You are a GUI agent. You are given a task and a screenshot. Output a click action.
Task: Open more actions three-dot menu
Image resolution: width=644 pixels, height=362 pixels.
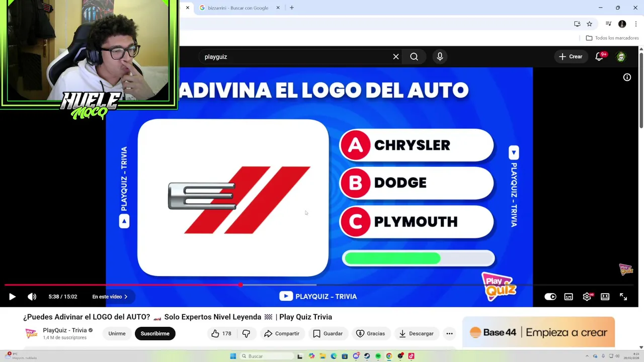coord(449,333)
